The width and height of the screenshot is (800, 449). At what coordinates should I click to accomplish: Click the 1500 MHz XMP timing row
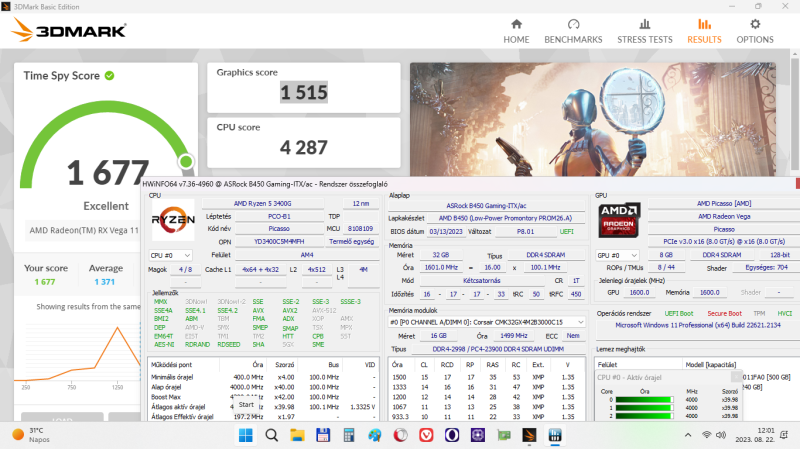coord(486,378)
